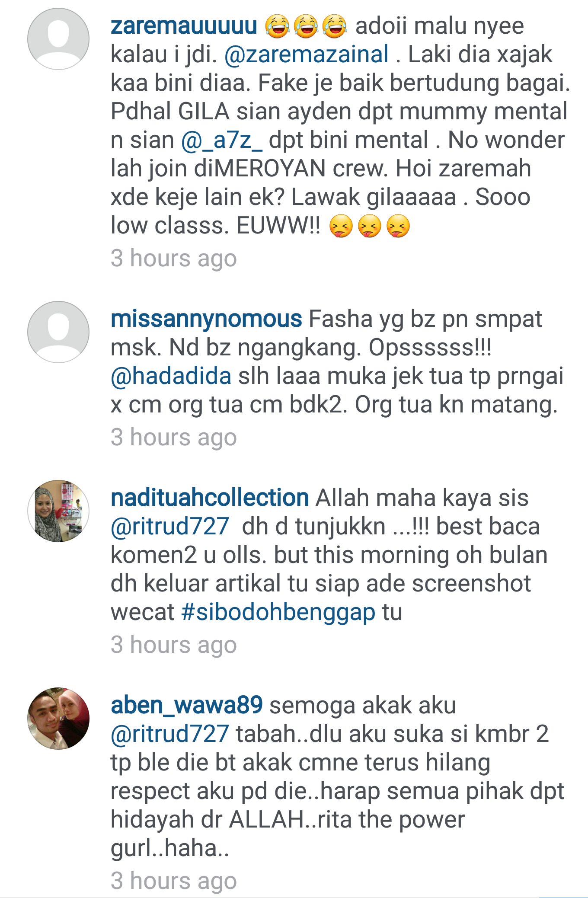Viewport: 588px width, 898px height.
Task: Tap the laughing-crying emojis in the first comment
Action: (x=307, y=26)
